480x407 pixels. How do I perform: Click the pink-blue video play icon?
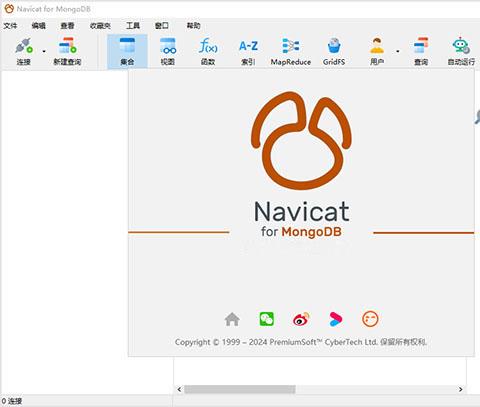(x=335, y=319)
